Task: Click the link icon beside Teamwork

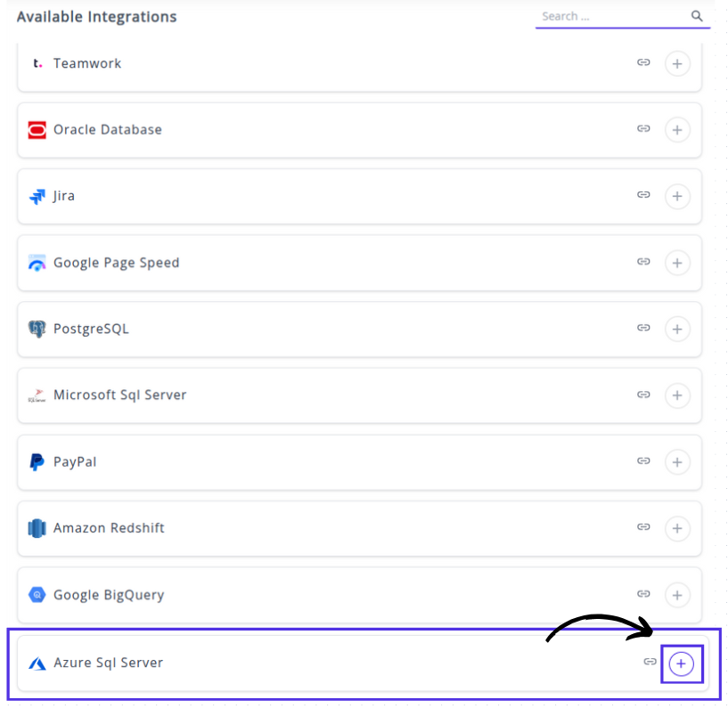Action: click(x=643, y=62)
